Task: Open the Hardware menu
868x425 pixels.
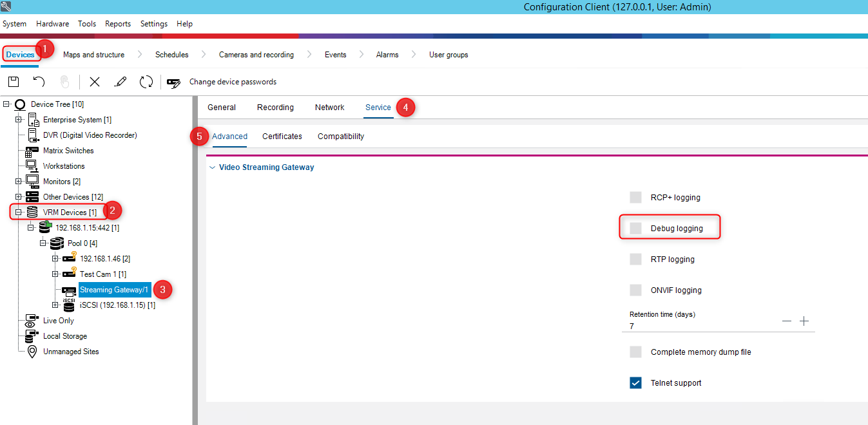Action: coord(52,24)
